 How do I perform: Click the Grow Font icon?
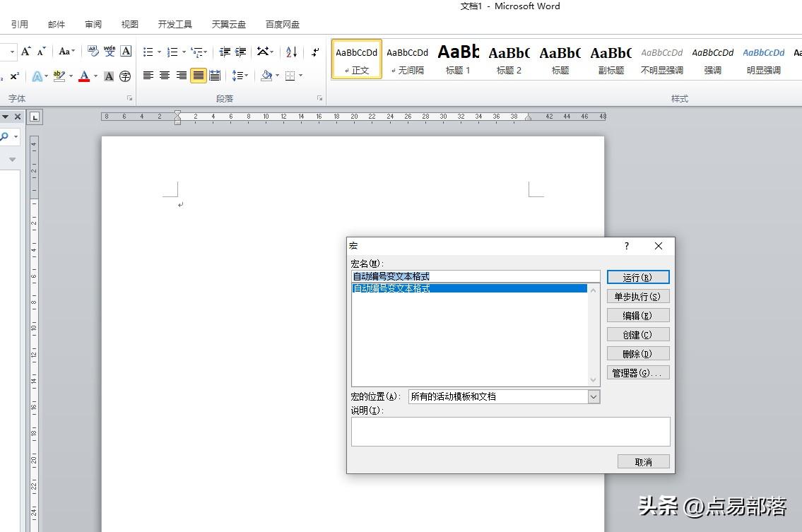(x=25, y=52)
